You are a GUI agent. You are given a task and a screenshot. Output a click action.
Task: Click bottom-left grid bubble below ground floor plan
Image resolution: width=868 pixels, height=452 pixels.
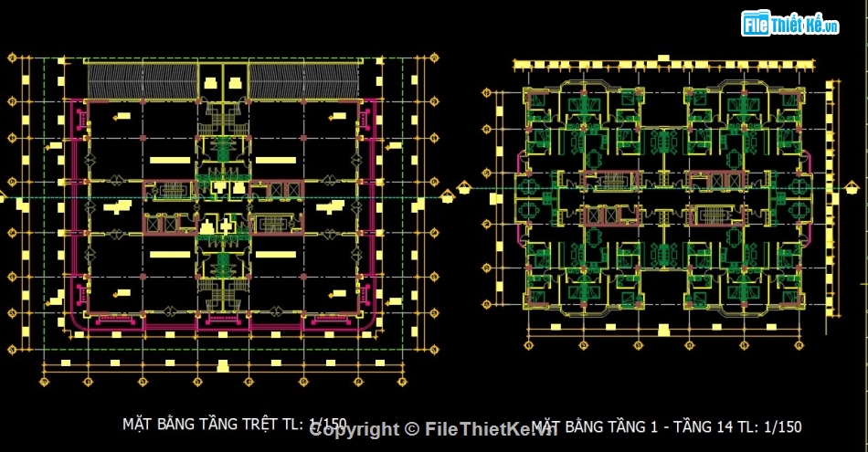tap(44, 380)
